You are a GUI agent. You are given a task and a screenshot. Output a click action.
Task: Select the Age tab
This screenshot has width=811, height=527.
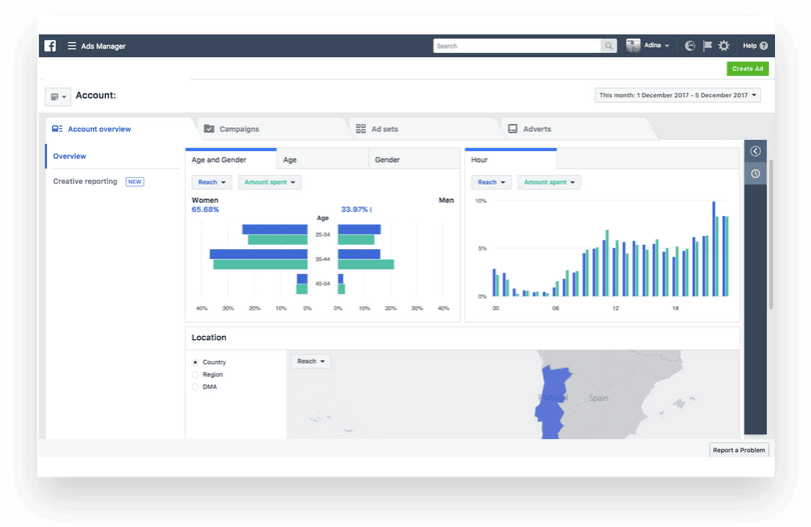click(x=323, y=159)
